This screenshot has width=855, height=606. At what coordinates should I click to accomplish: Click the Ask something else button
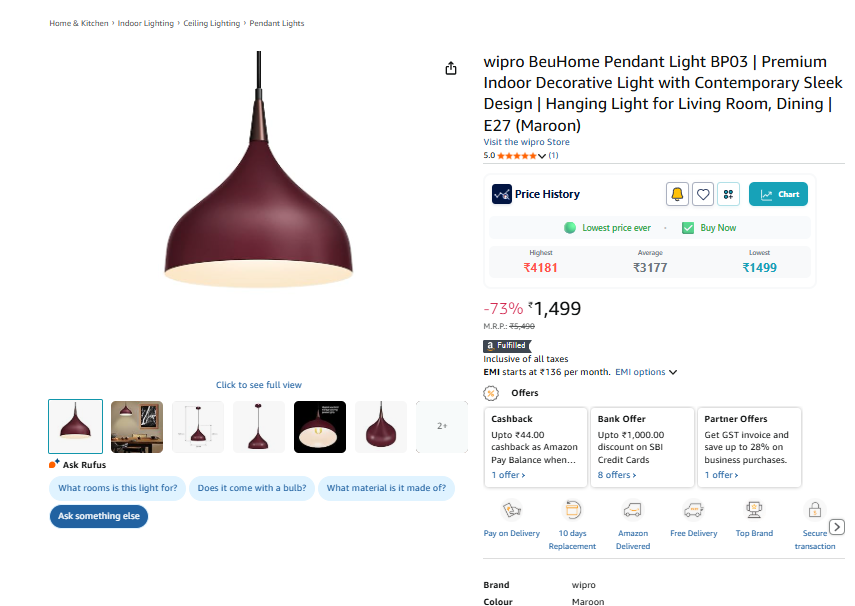click(x=99, y=516)
